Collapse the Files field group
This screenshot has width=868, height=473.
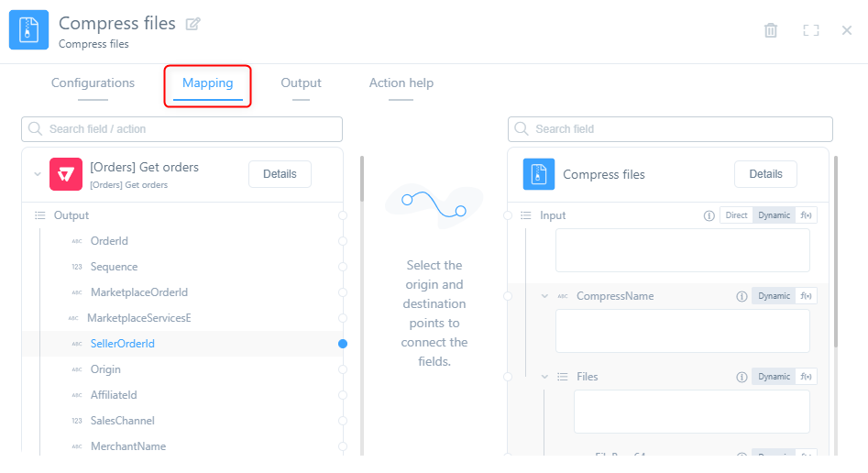click(x=544, y=377)
